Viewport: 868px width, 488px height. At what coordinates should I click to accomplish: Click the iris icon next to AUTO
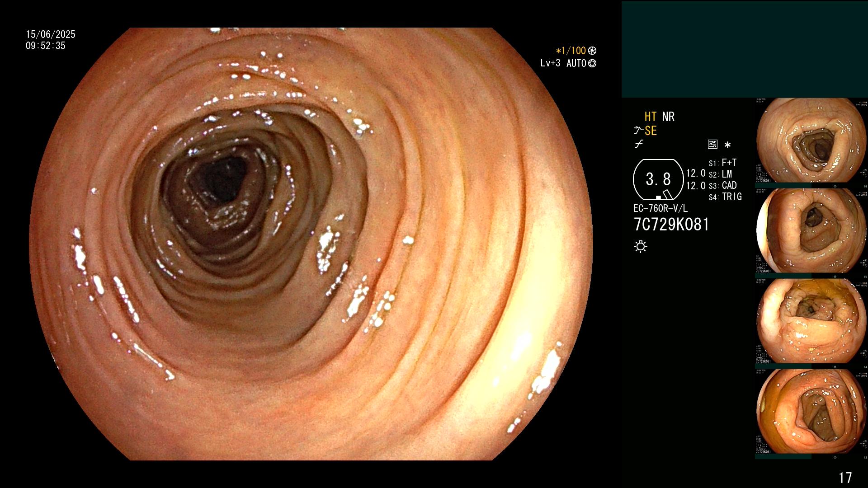tap(592, 63)
